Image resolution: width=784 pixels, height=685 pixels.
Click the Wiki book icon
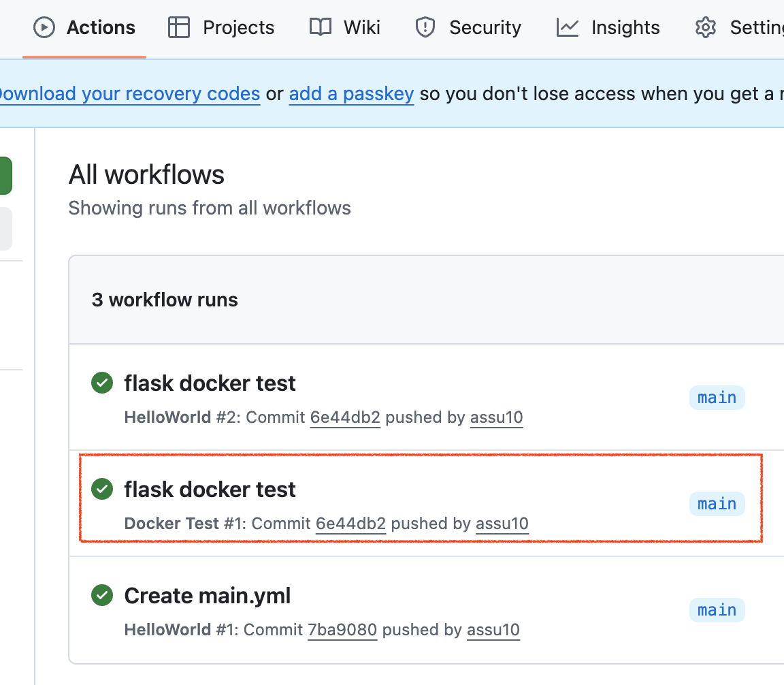320,27
